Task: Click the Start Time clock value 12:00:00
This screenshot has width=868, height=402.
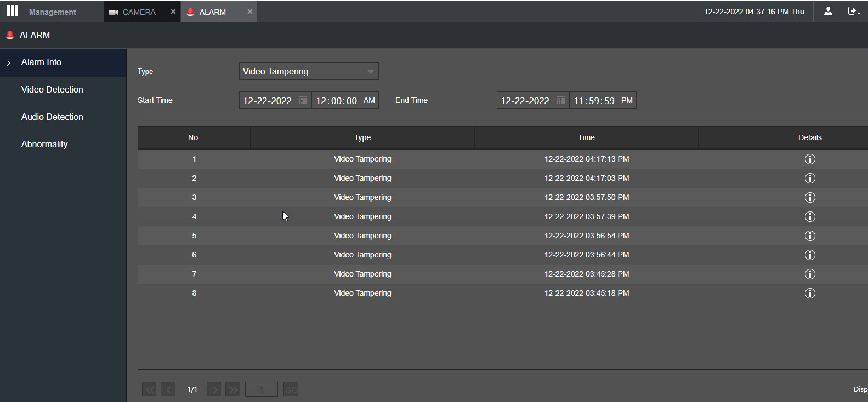Action: [337, 100]
